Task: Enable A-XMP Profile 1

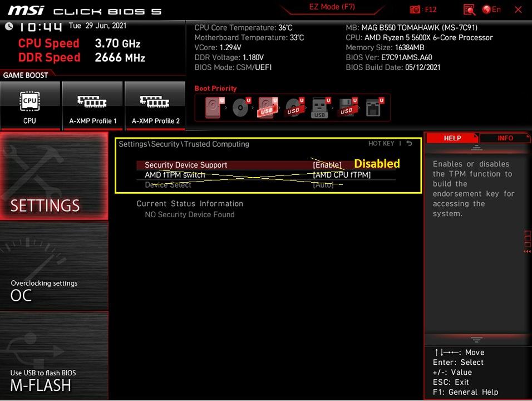Action: pos(92,106)
